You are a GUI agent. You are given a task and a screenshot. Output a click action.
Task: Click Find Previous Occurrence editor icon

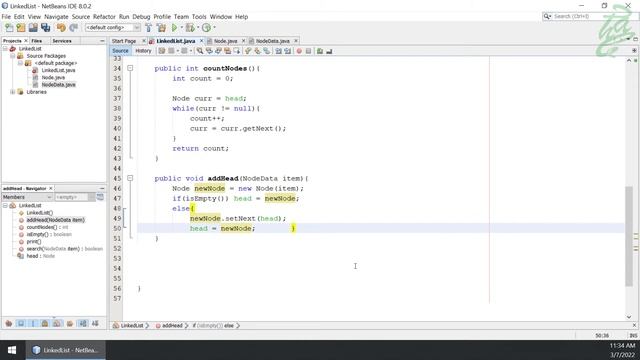pyautogui.click(x=209, y=51)
